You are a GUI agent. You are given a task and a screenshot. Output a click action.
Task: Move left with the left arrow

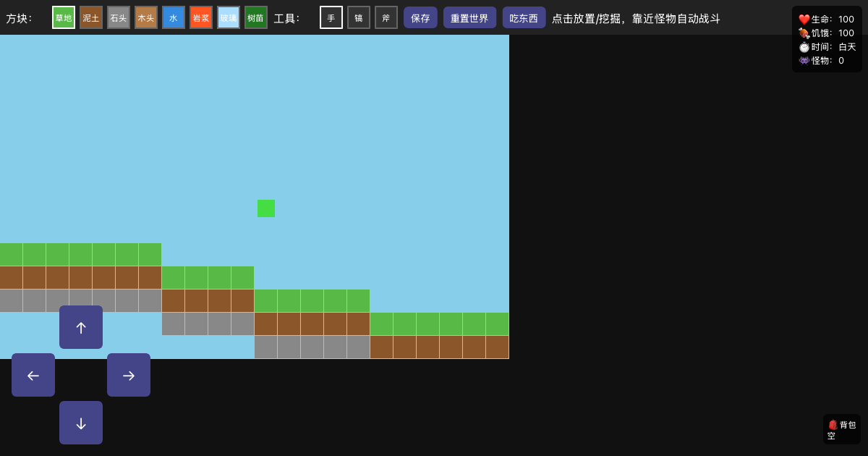pyautogui.click(x=33, y=375)
